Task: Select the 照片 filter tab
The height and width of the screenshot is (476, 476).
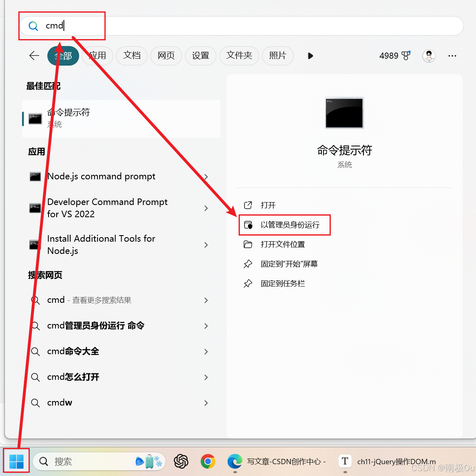Action: 278,55
